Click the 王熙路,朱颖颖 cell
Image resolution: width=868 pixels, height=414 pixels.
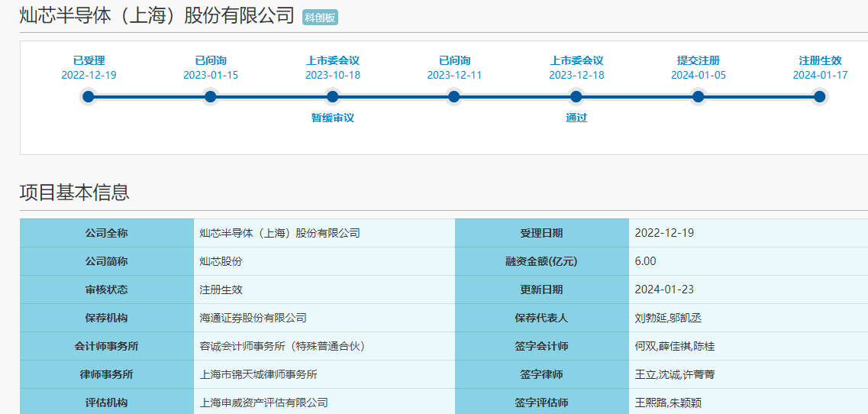(x=748, y=403)
